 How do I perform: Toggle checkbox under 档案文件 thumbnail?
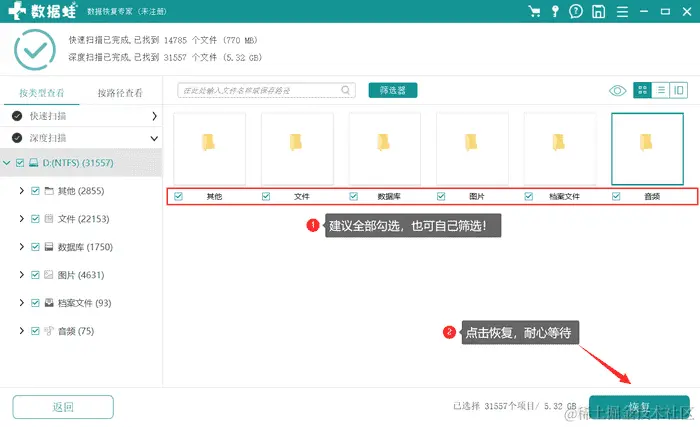click(x=529, y=196)
